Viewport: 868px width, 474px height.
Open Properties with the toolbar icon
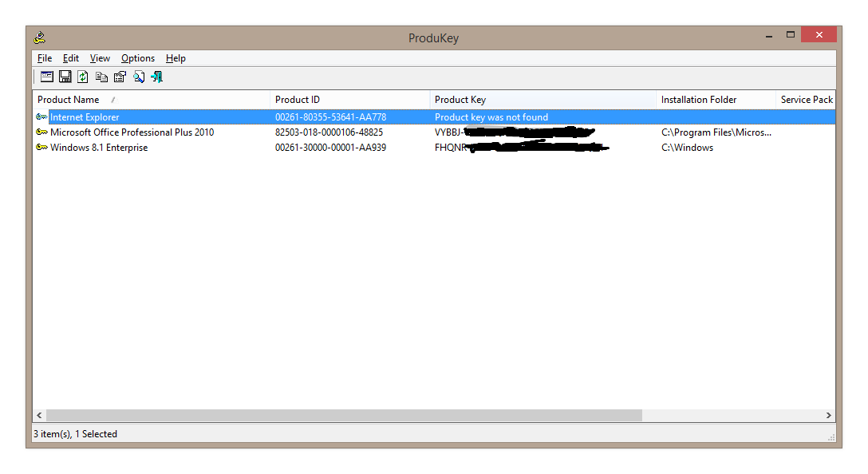click(119, 76)
